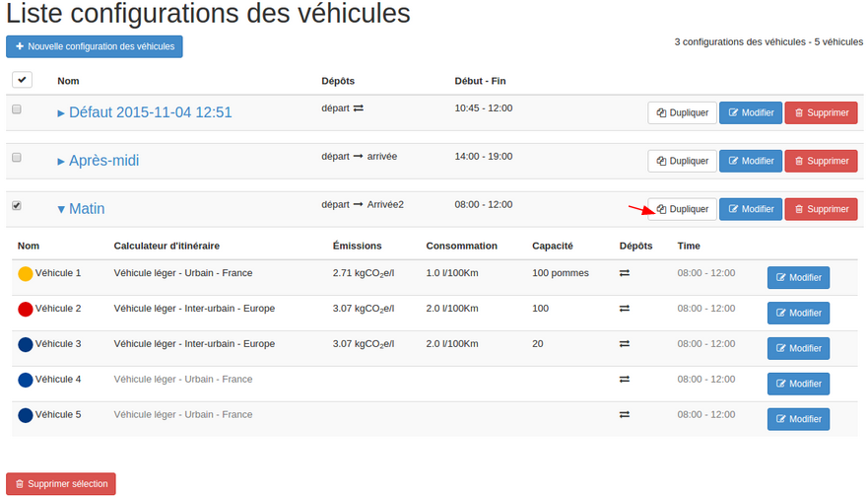Toggle the select-all checkbox in header
868x497 pixels.
pos(23,80)
